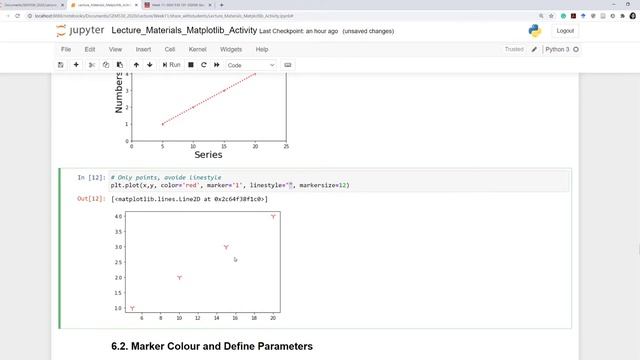Image resolution: width=640 pixels, height=360 pixels.
Task: Click the Python 3 kernel name
Action: point(557,49)
